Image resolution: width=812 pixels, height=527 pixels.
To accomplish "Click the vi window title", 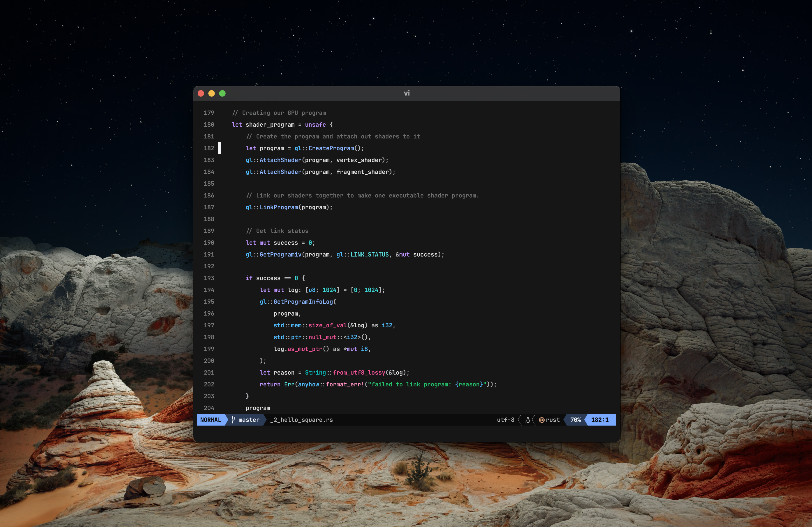I will pyautogui.click(x=407, y=93).
